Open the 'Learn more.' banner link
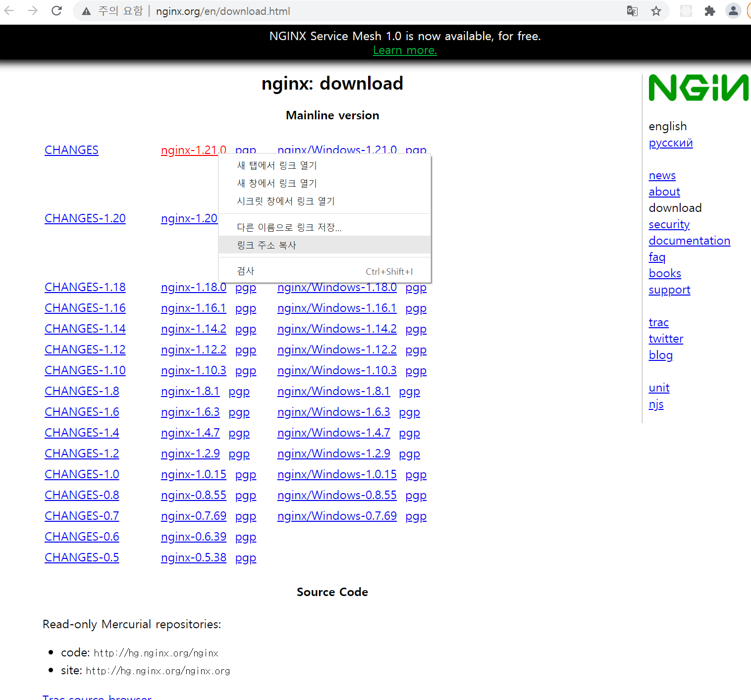Viewport: 751px width, 700px height. [405, 50]
